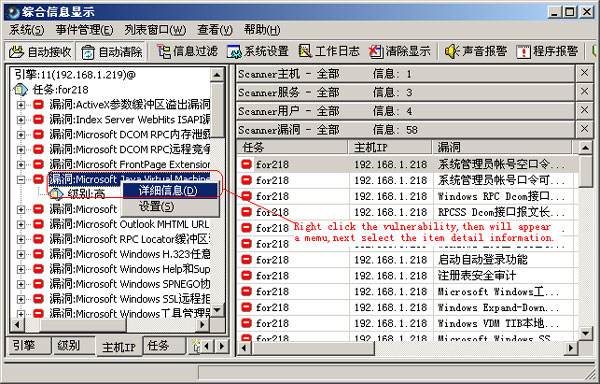Expand Scanner用户 - 全部 header
This screenshot has height=384, width=600.
(x=405, y=111)
